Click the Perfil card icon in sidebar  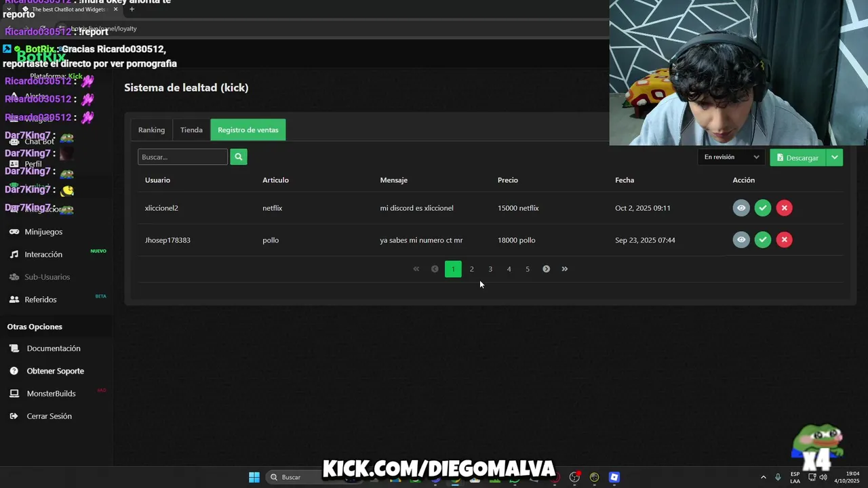[x=14, y=164]
